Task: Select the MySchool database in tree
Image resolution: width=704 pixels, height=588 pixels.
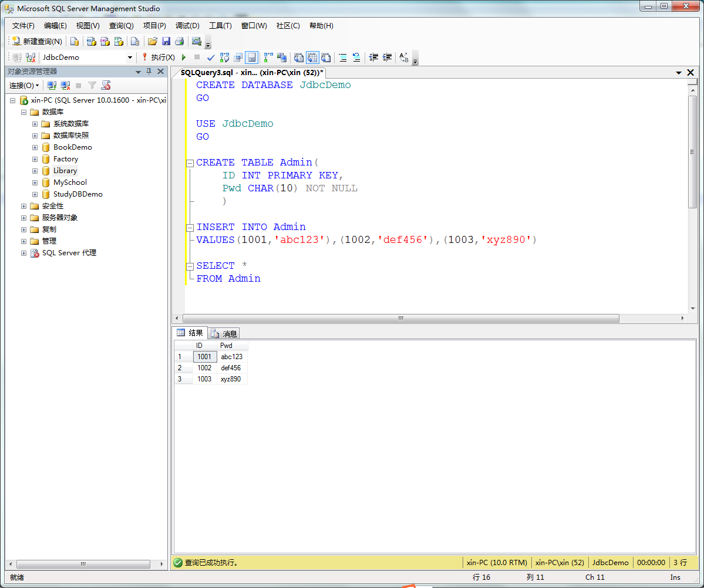Action: 70,183
